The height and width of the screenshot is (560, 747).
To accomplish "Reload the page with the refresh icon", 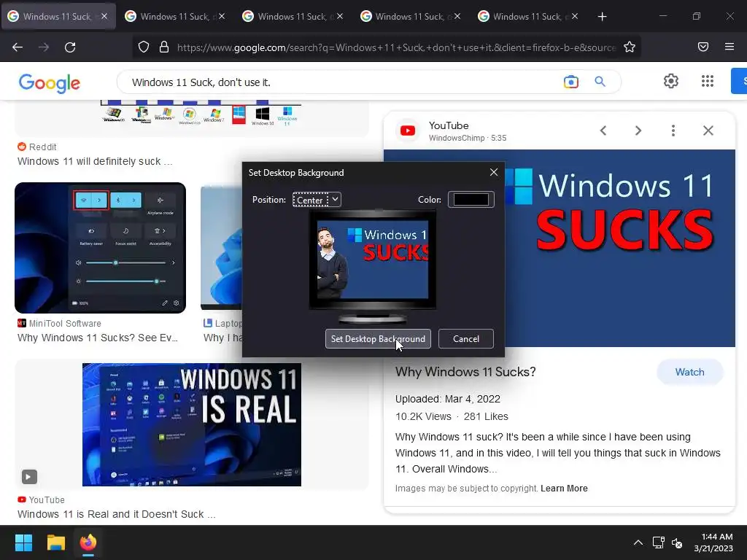I will tap(70, 47).
